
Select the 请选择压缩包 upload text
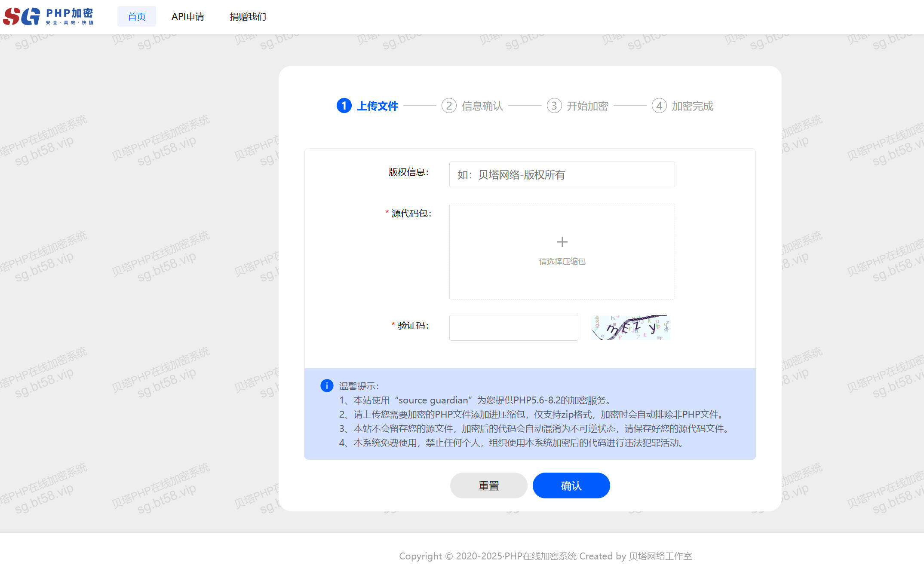tap(562, 261)
